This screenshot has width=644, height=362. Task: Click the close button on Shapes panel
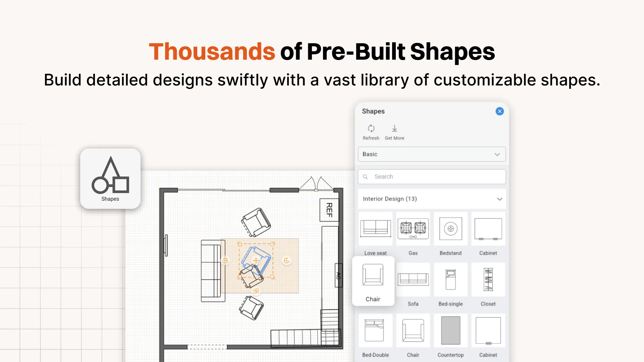click(499, 111)
